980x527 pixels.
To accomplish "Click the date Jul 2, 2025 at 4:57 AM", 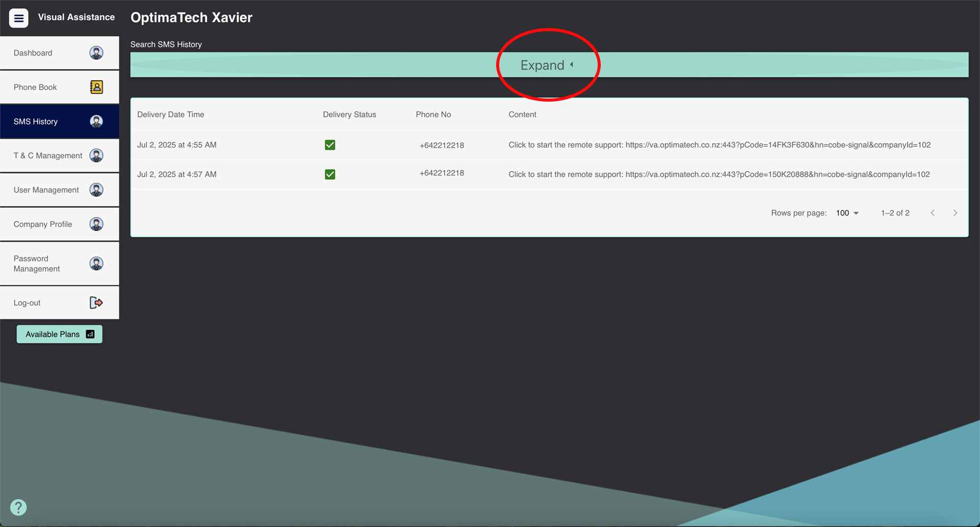I will [x=177, y=175].
